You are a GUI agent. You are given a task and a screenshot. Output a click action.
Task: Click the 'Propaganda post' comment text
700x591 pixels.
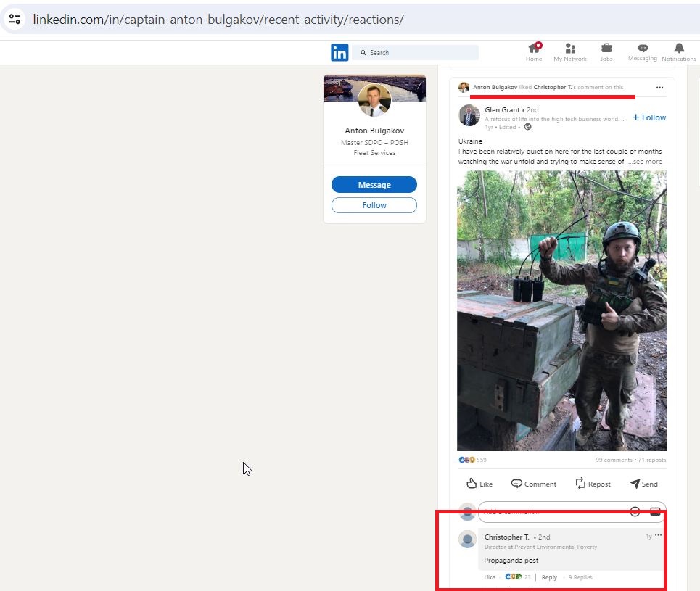coord(511,561)
